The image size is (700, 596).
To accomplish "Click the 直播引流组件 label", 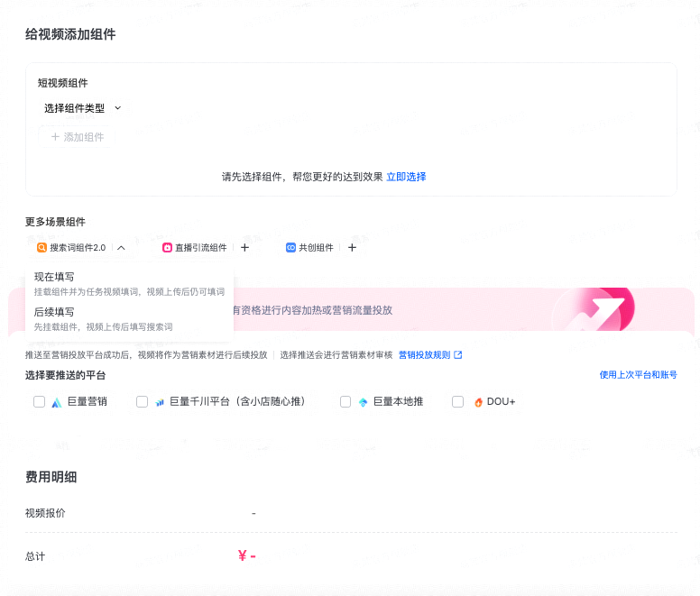I will tap(201, 248).
